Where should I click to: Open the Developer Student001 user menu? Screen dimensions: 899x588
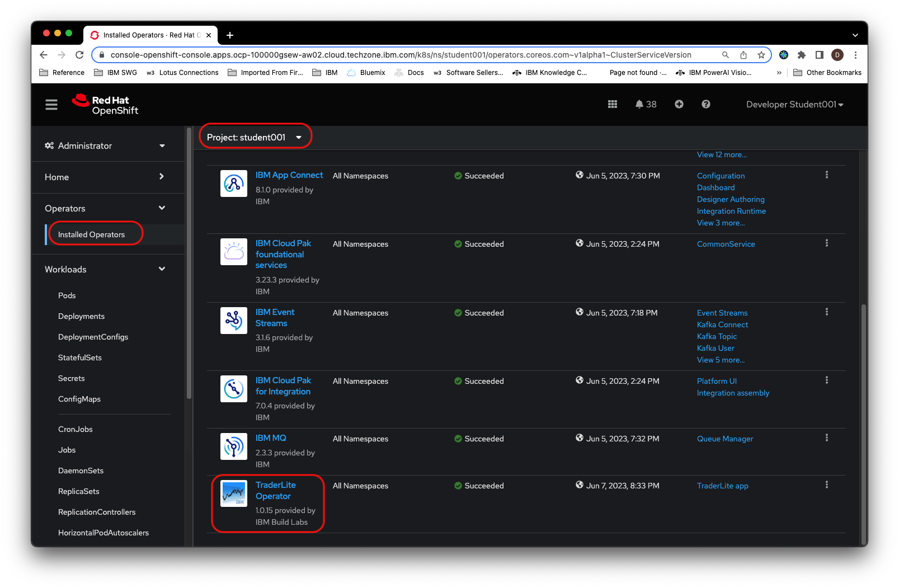(x=794, y=104)
